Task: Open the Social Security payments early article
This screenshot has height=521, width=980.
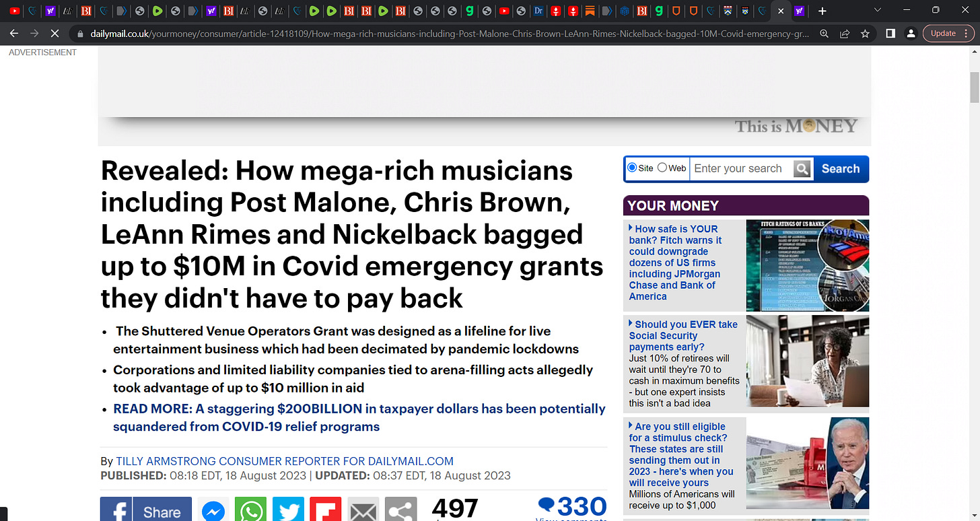Action: pos(685,335)
